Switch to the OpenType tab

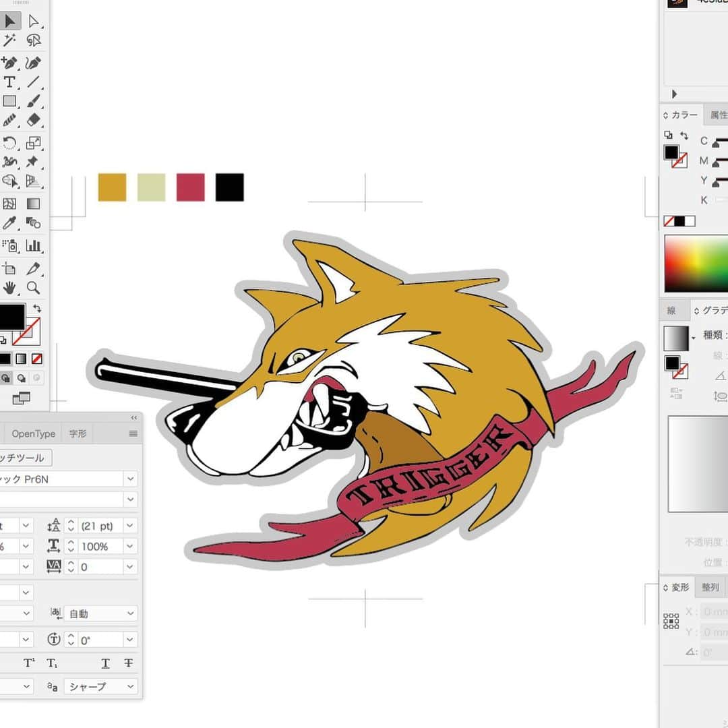coord(34,433)
